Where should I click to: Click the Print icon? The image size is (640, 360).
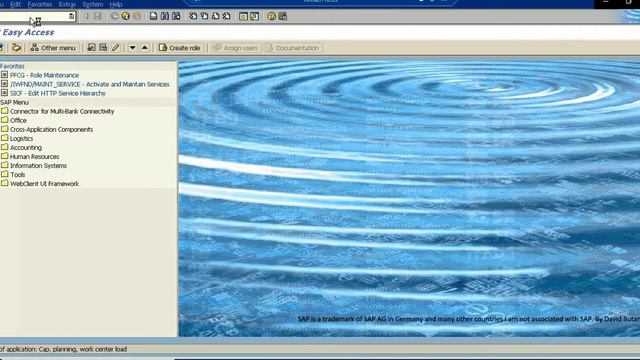click(x=153, y=16)
